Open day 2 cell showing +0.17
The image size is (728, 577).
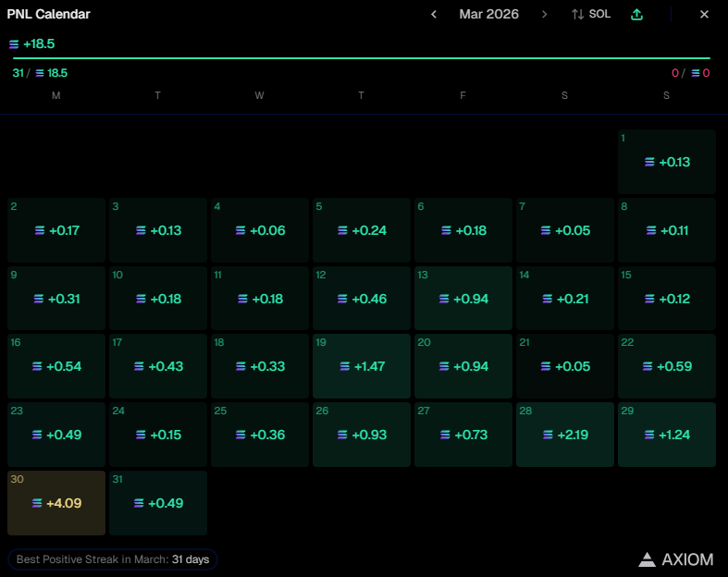pos(56,230)
